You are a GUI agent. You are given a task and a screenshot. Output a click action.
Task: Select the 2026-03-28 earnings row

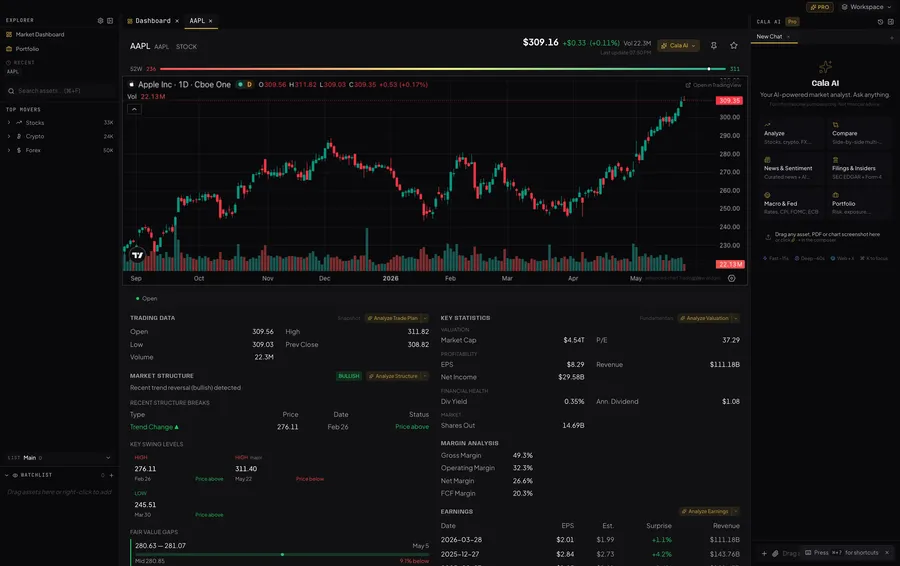590,540
